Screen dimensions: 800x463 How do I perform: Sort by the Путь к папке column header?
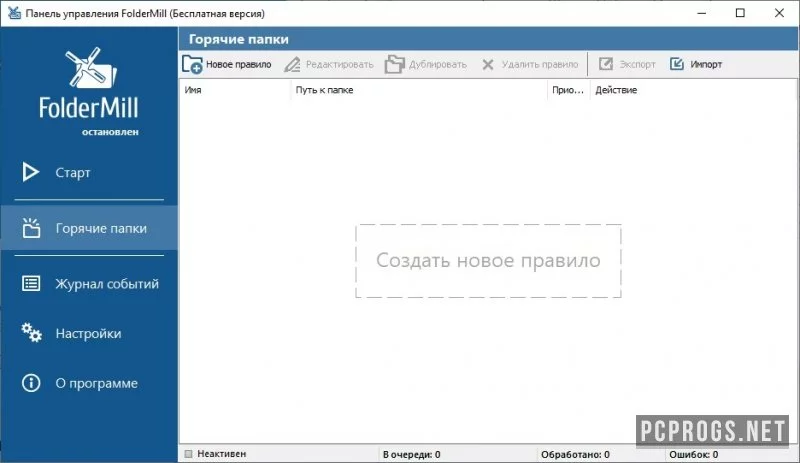point(324,90)
